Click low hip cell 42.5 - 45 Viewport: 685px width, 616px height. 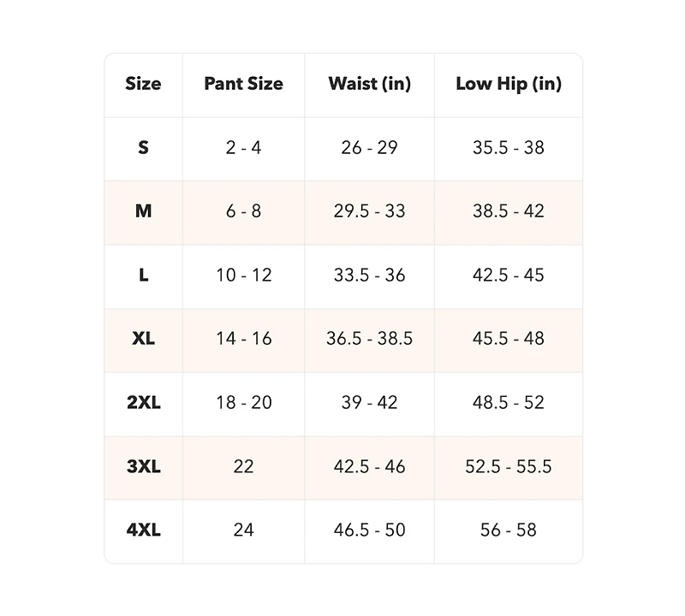click(x=509, y=275)
